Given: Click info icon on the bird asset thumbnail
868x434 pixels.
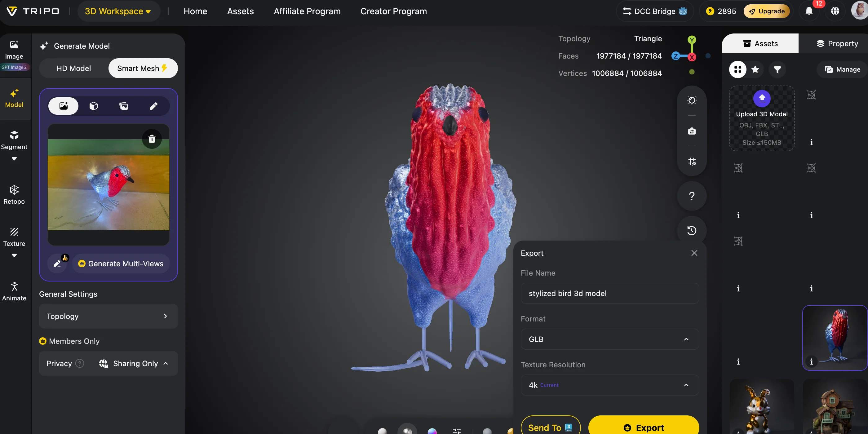Looking at the screenshot, I should point(811,361).
